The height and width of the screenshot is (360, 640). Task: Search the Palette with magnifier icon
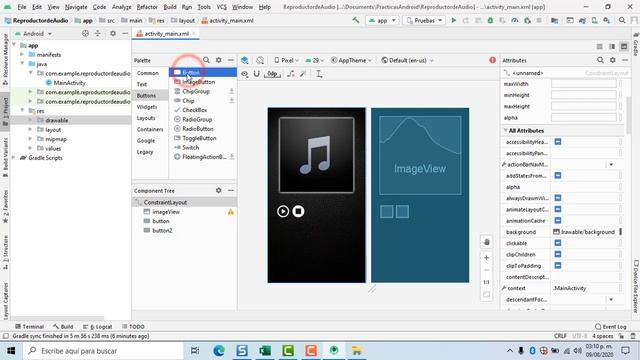pyautogui.click(x=206, y=60)
